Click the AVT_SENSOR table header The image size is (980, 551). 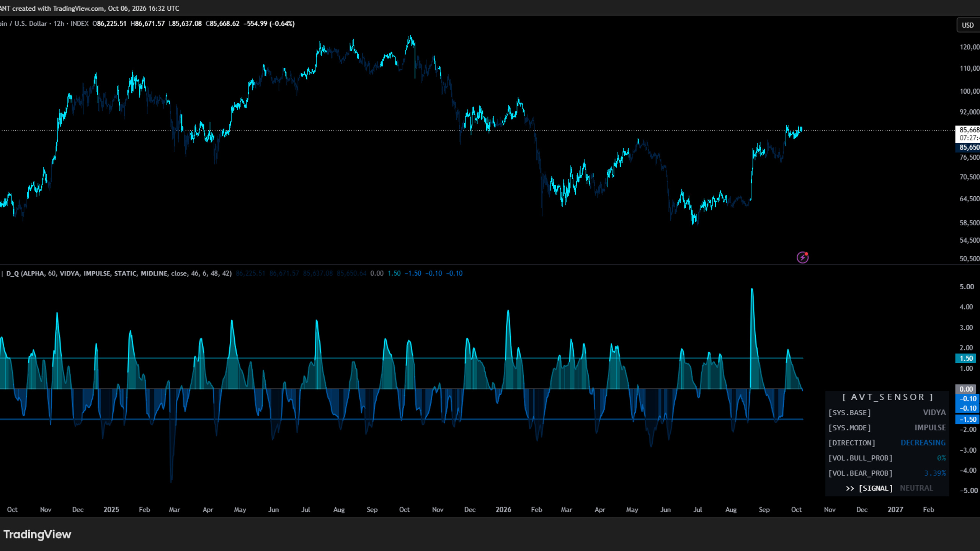(x=887, y=397)
